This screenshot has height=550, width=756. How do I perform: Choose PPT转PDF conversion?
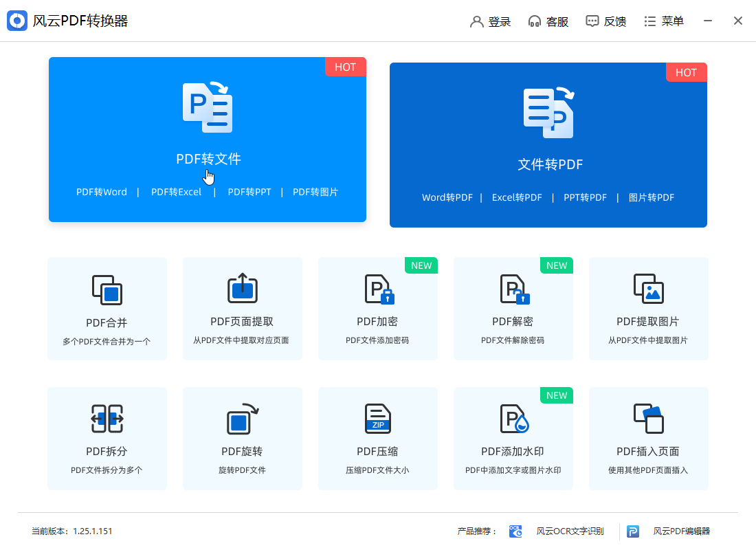click(586, 197)
